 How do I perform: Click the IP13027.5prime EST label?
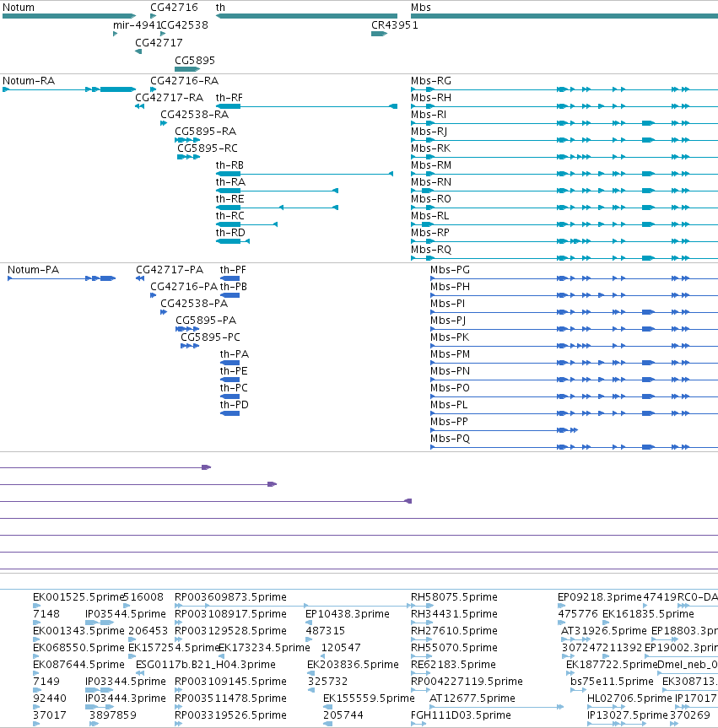[x=628, y=715]
